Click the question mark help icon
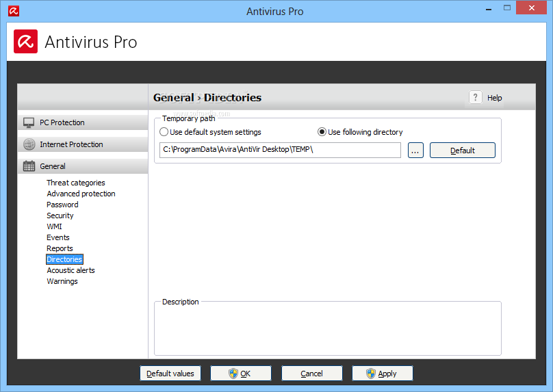This screenshot has width=553, height=392. click(x=475, y=97)
